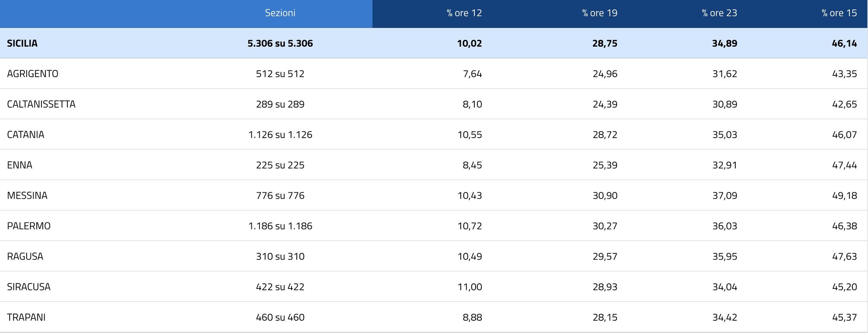Viewport: 868px width, 333px height.
Task: Click the TRAPANI province name
Action: tap(26, 317)
